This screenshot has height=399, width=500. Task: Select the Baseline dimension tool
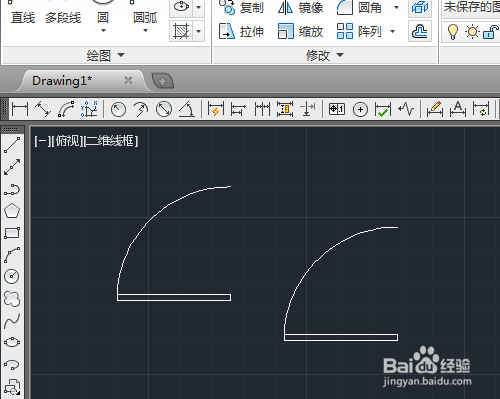(238, 109)
